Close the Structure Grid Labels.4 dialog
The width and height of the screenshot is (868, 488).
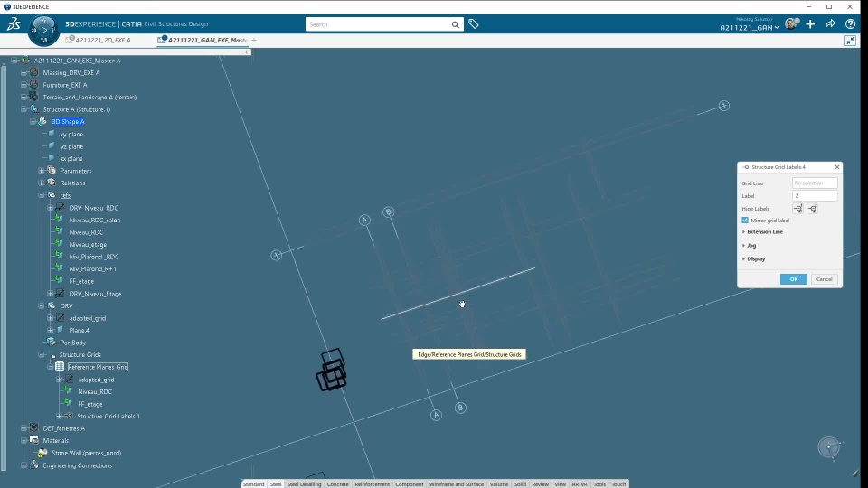[837, 166]
